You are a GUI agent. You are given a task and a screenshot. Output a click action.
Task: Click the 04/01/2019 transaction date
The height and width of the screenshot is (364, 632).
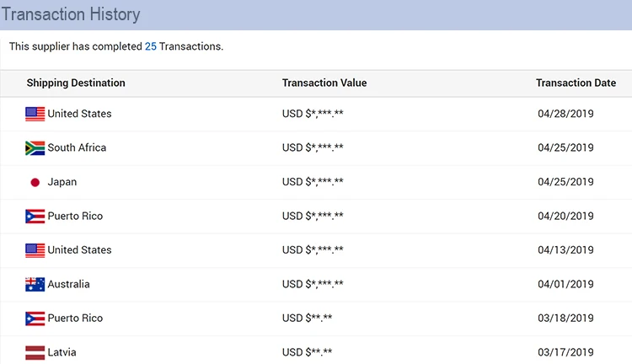coord(565,285)
